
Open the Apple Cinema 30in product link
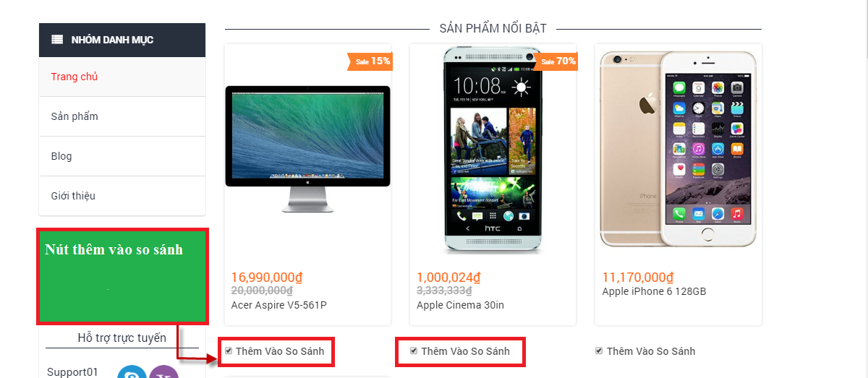pyautogui.click(x=460, y=305)
